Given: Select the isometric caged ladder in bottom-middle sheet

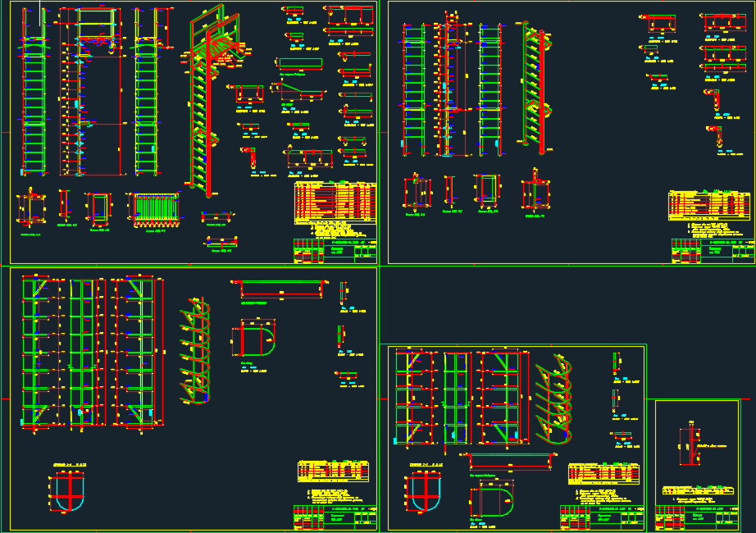Looking at the screenshot, I should (554, 400).
